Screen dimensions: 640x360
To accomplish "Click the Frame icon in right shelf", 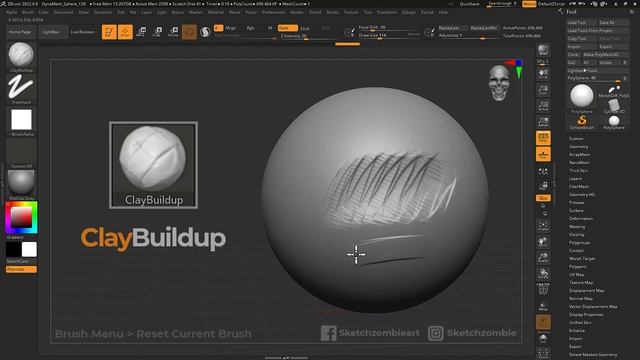I will point(543,226).
